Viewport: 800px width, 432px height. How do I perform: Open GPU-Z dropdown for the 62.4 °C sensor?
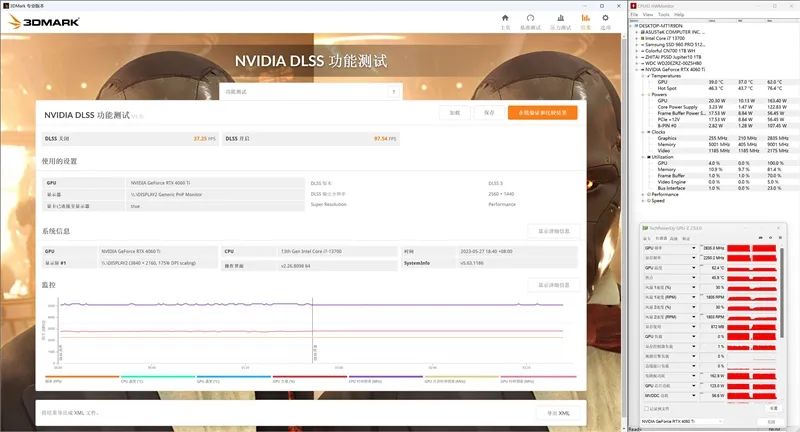pyautogui.click(x=693, y=268)
